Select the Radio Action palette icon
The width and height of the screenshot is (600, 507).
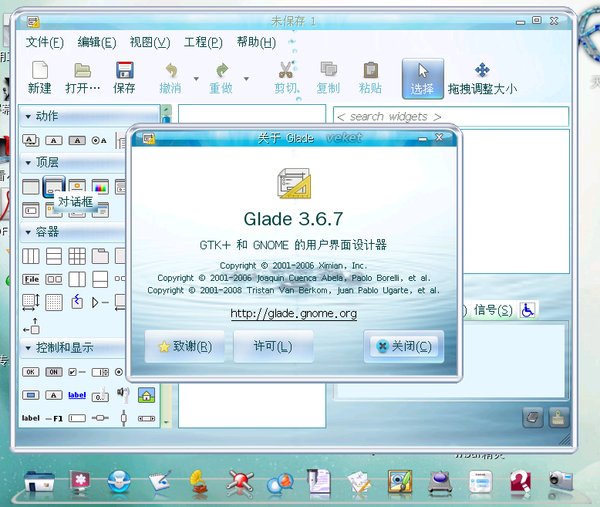pos(99,140)
